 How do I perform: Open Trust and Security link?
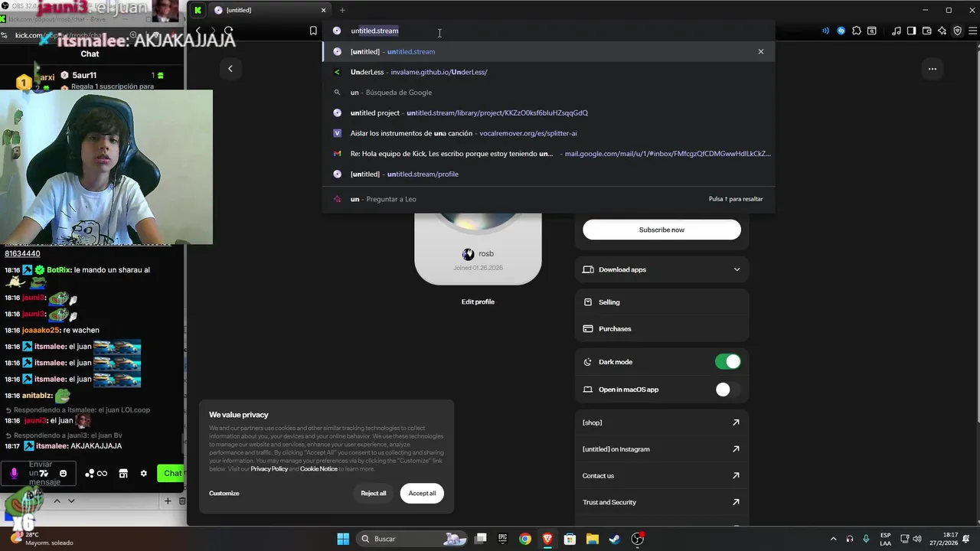661,502
